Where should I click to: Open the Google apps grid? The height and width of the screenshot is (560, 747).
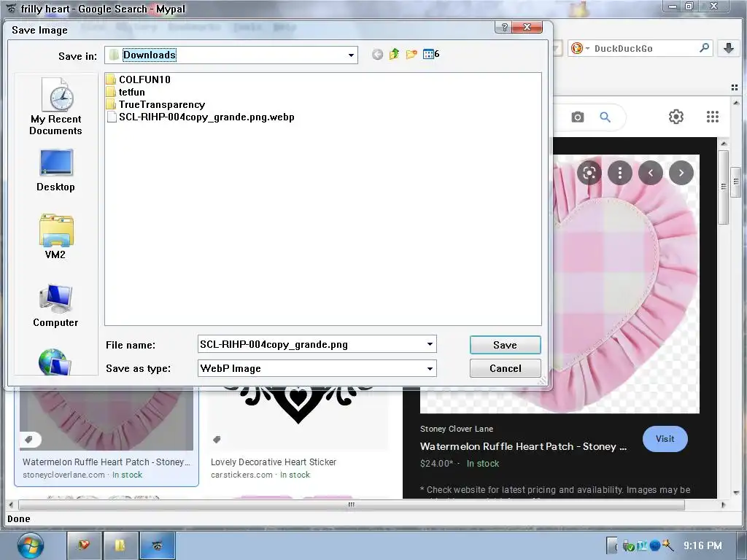[713, 117]
